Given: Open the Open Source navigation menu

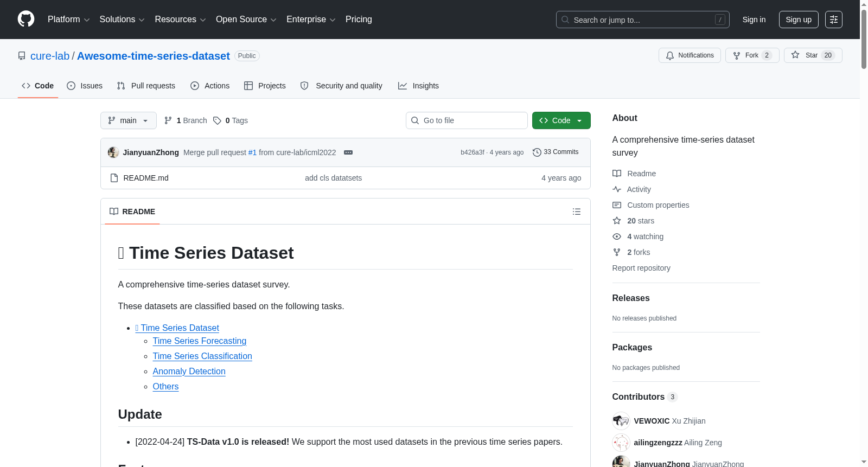Looking at the screenshot, I should [x=246, y=20].
